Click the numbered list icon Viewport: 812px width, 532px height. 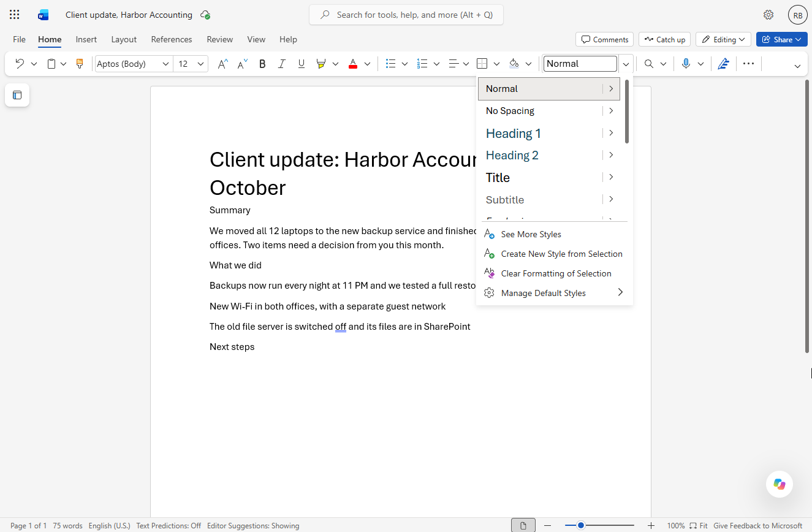[422, 64]
